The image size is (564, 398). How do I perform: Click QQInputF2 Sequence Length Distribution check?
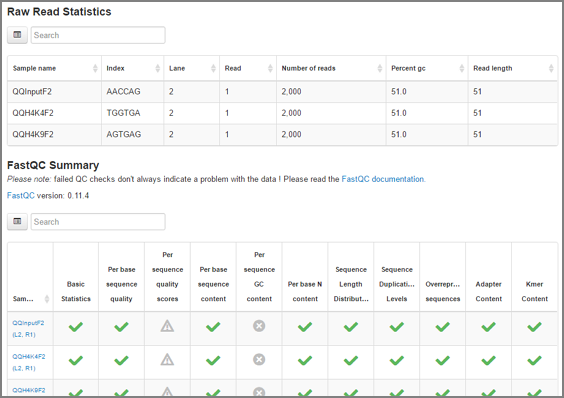351,327
